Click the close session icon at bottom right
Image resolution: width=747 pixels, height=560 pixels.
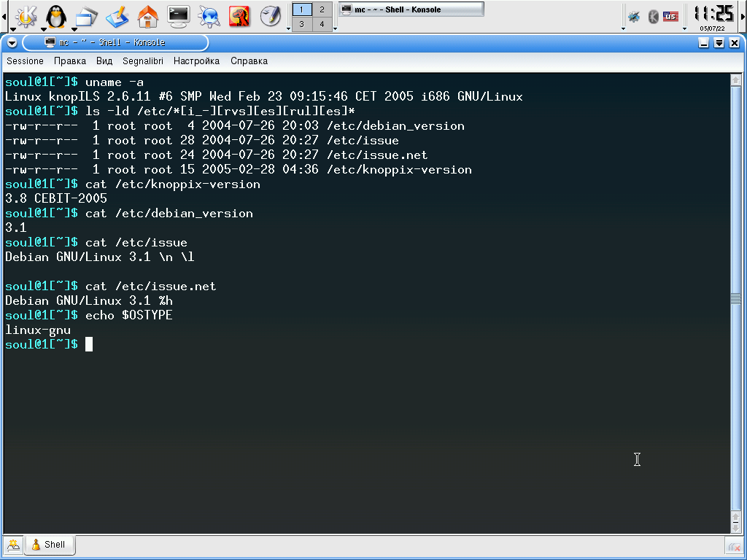pyautogui.click(x=734, y=545)
